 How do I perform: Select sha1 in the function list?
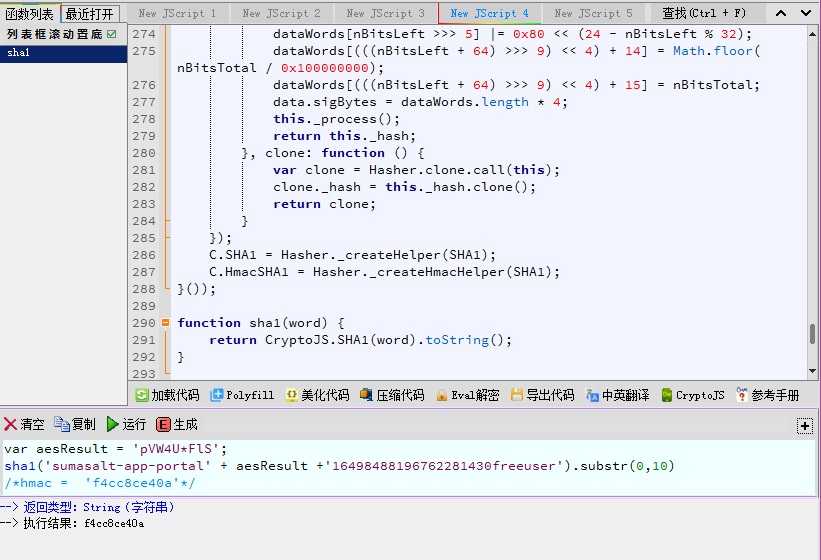[63, 53]
